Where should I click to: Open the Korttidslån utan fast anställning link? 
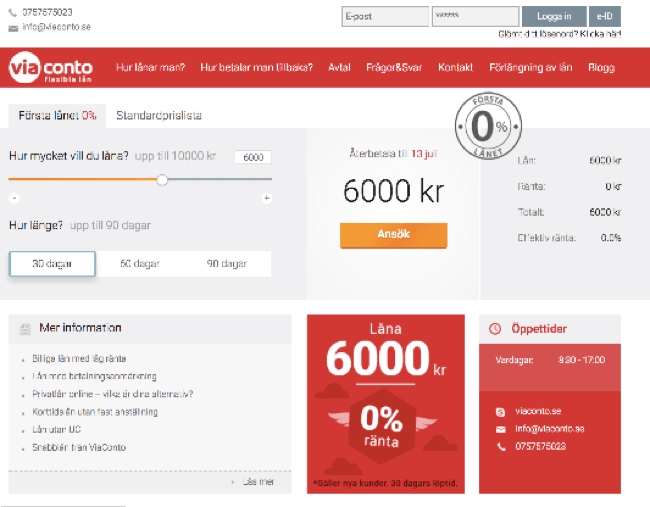click(x=95, y=412)
